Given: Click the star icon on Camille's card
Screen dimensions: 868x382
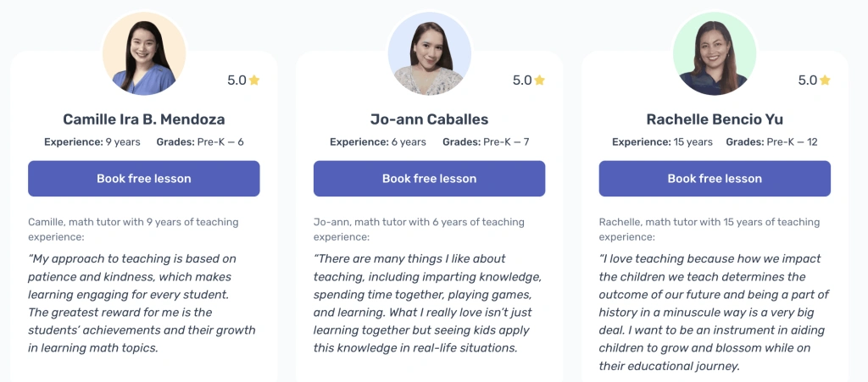Looking at the screenshot, I should [254, 80].
